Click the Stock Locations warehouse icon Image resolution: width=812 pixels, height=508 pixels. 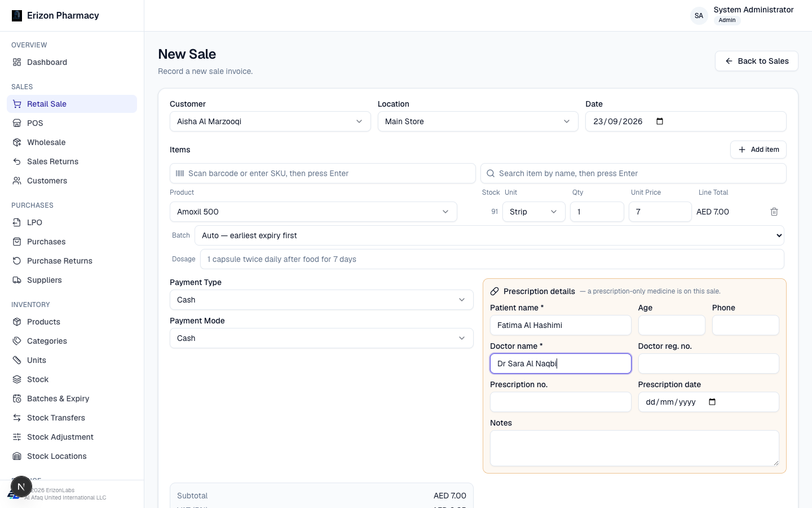(17, 456)
